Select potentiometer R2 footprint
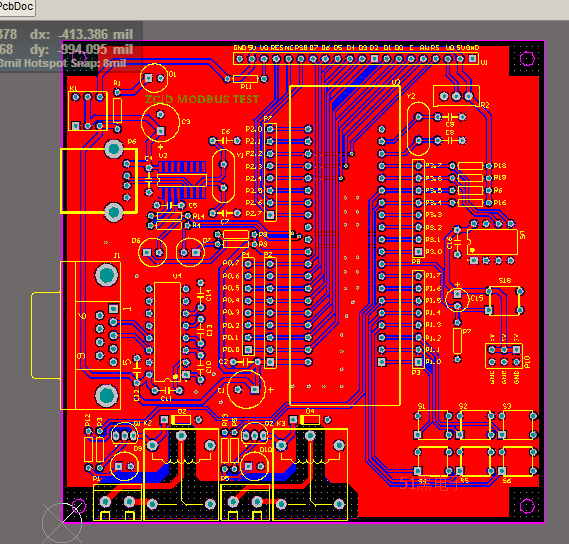The height and width of the screenshot is (544, 569). coord(457,96)
